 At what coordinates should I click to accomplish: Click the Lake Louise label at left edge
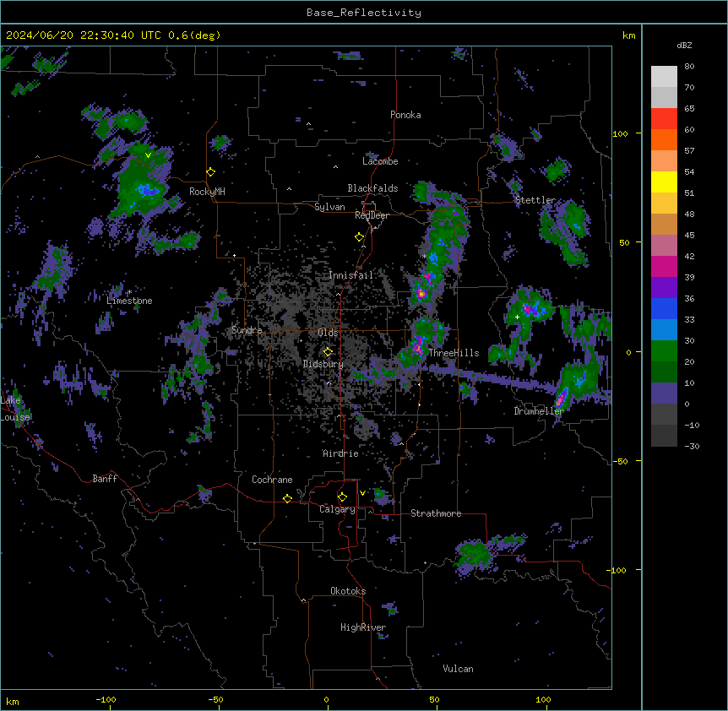coord(15,409)
